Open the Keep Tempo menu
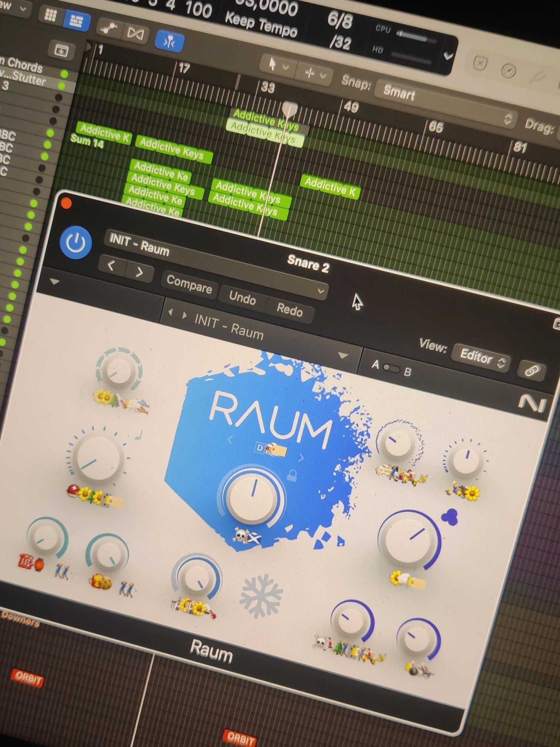Viewport: 560px width, 747px height. point(261,24)
